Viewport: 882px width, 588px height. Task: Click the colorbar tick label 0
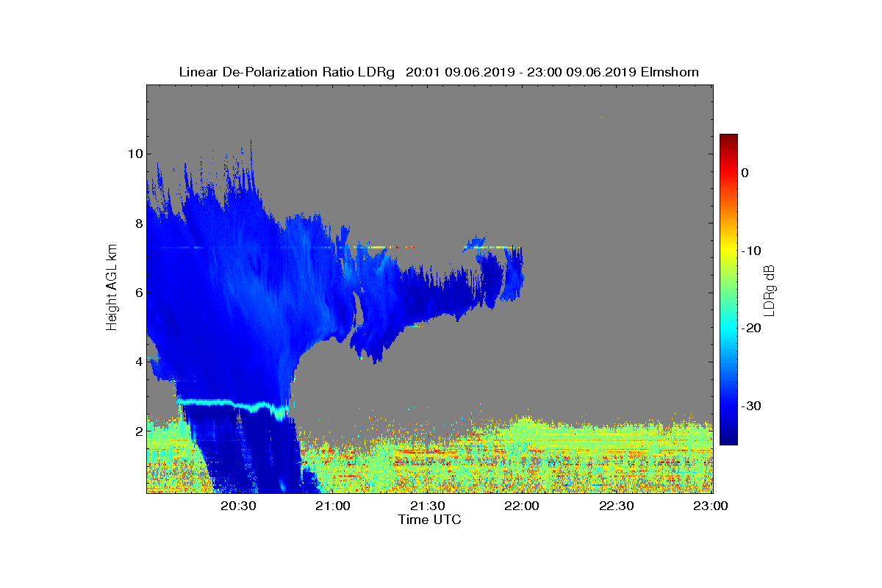(x=745, y=173)
